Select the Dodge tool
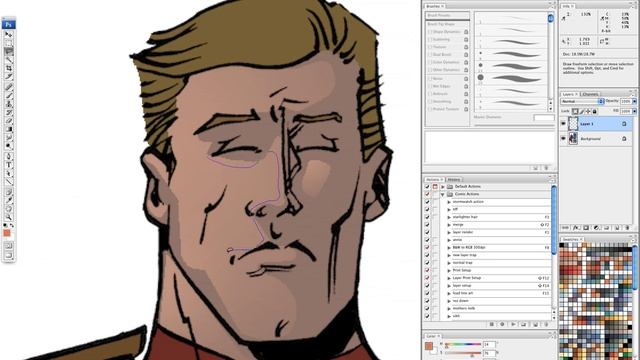Viewport: 640px width, 360px height. (x=8, y=146)
